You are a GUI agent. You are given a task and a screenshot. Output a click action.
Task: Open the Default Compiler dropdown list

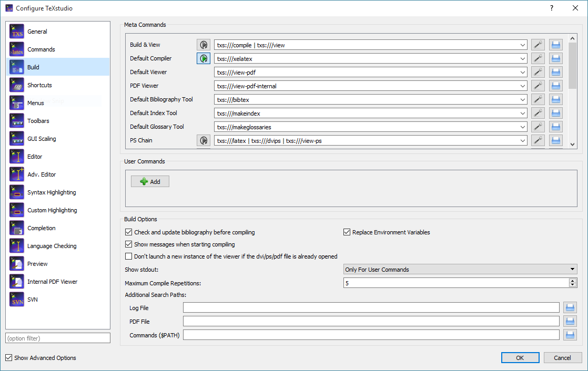(523, 58)
